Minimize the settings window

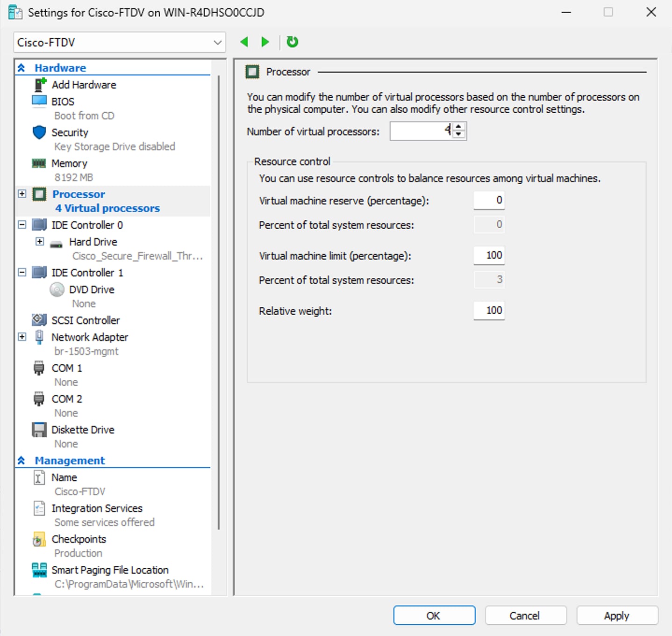pos(566,12)
